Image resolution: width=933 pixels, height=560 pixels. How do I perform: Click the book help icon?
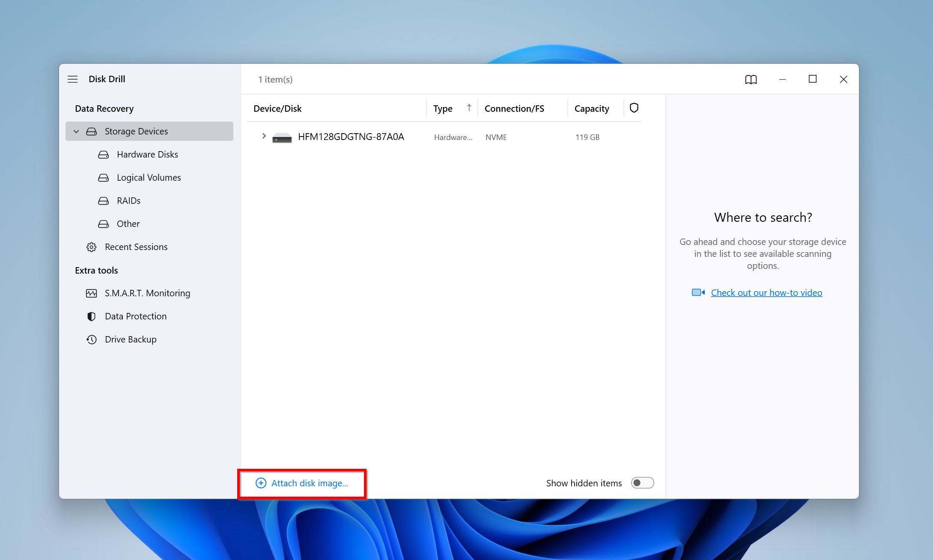[x=751, y=79]
